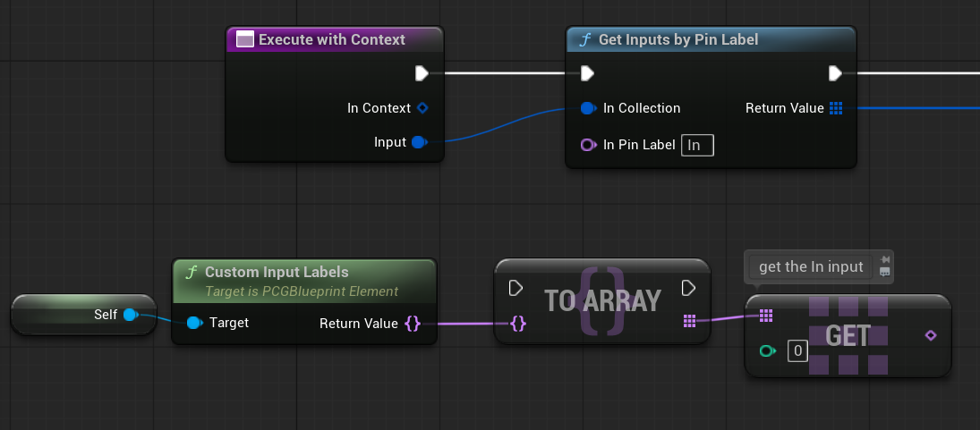Click the Custom Input Labels Return Value set pin
980x430 pixels.
(413, 323)
